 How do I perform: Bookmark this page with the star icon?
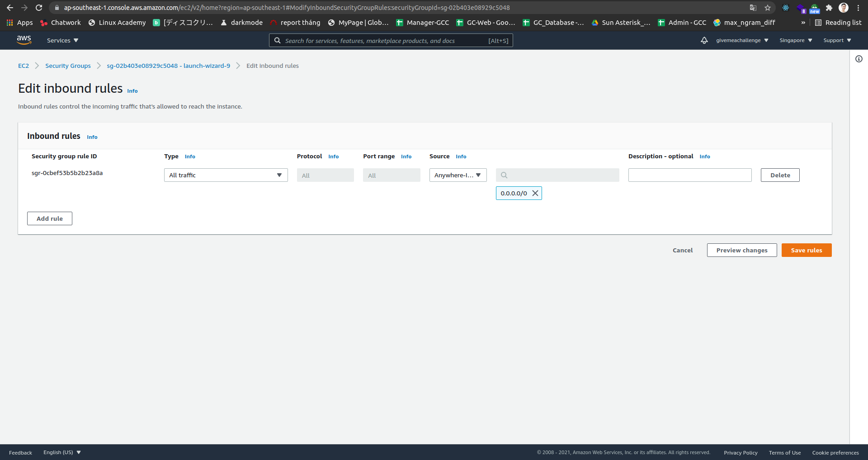click(x=767, y=8)
